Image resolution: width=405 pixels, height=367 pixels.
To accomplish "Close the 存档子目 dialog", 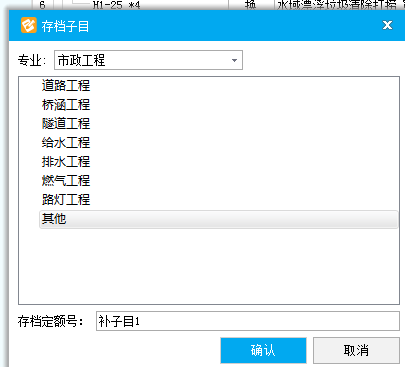I will coord(387,25).
